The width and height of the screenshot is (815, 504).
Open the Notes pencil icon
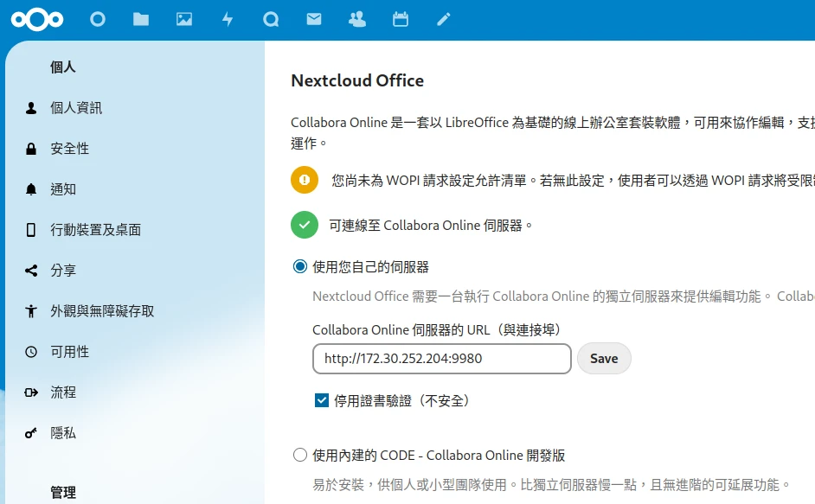coord(444,19)
